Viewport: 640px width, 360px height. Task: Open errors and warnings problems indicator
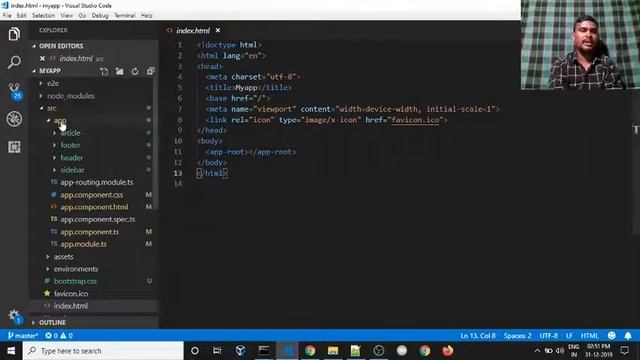click(x=59, y=336)
